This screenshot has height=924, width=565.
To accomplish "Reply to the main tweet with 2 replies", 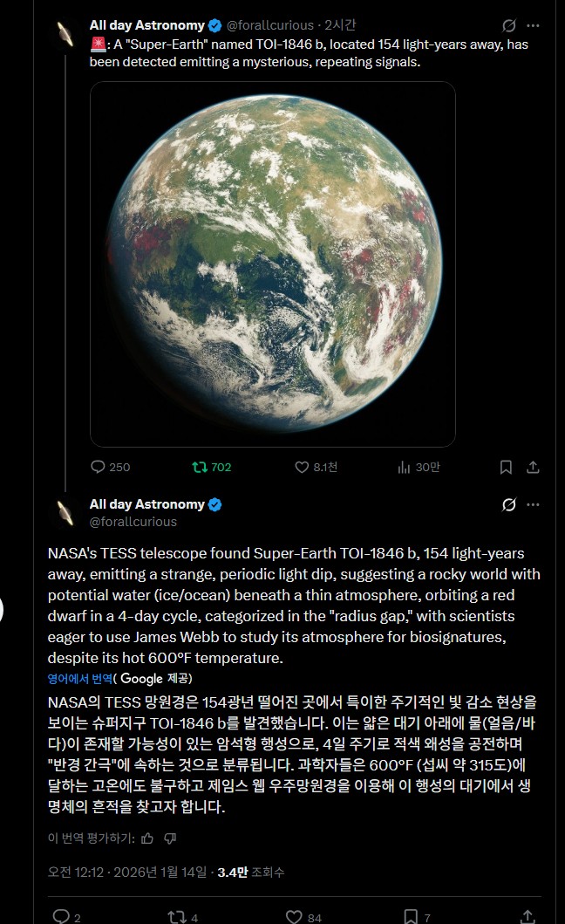I will tap(61, 916).
